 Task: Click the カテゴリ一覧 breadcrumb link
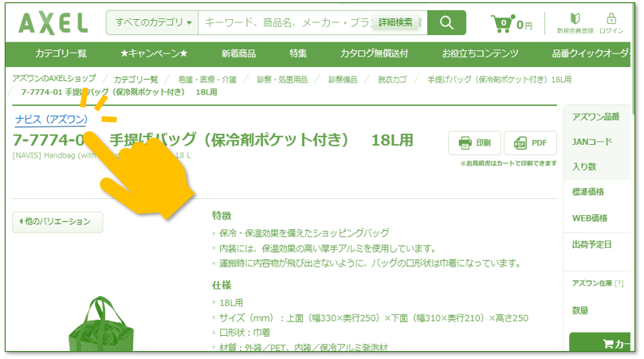(136, 80)
